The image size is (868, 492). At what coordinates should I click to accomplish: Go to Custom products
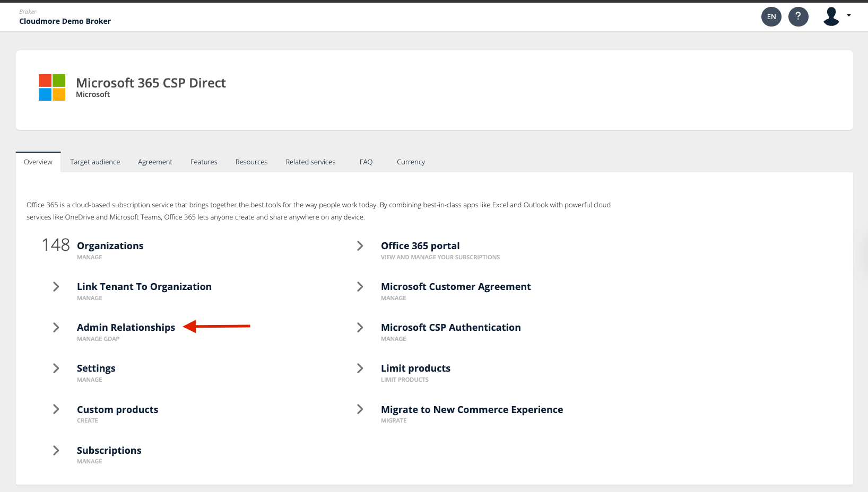pos(117,410)
